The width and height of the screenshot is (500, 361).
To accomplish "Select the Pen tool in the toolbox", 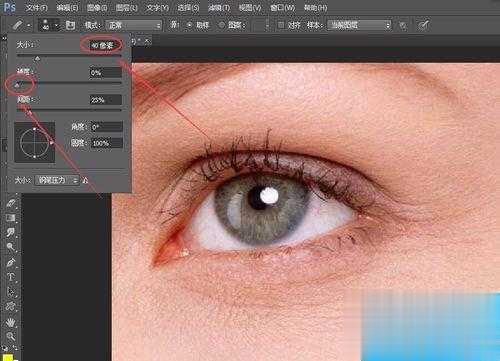I will coord(10,262).
